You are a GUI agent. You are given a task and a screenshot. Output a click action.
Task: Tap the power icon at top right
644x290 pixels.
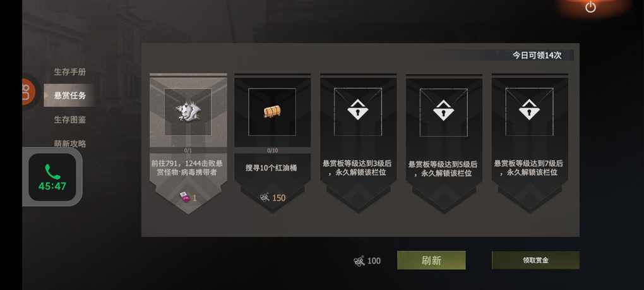[590, 7]
